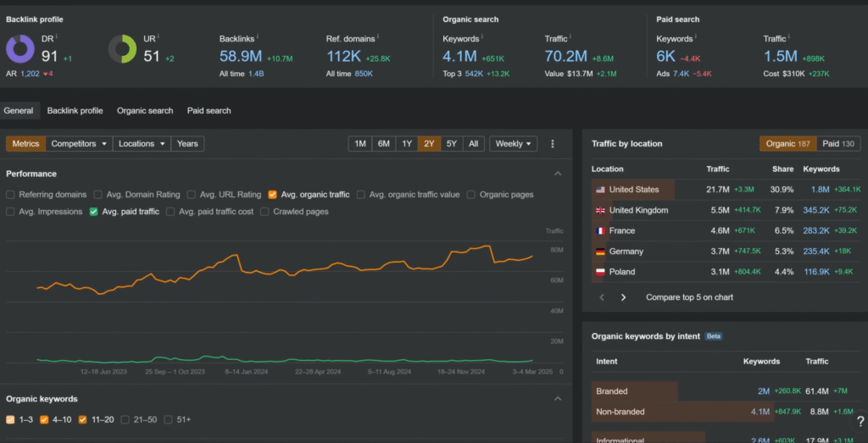868x443 pixels.
Task: Click Compare top 5 on chart
Action: [x=689, y=297]
